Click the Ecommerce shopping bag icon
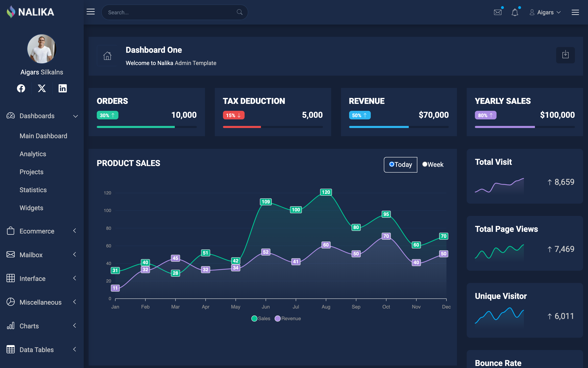Viewport: 588px width, 368px height. click(10, 231)
